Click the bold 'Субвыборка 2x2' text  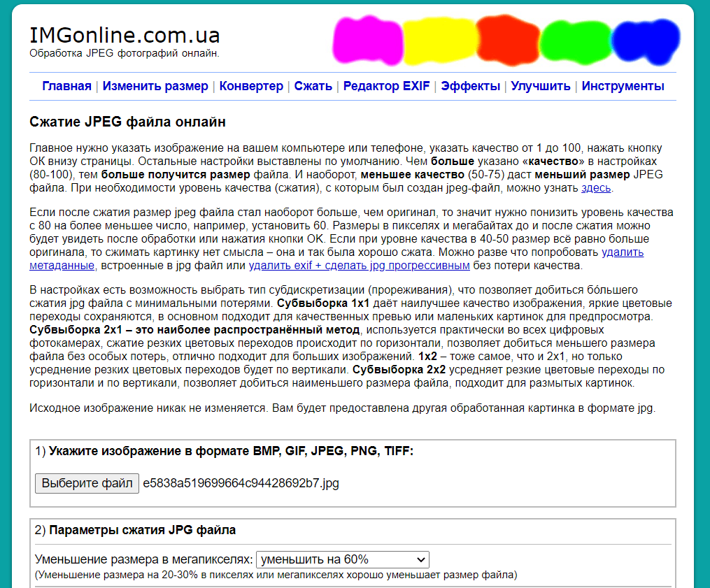[399, 370]
